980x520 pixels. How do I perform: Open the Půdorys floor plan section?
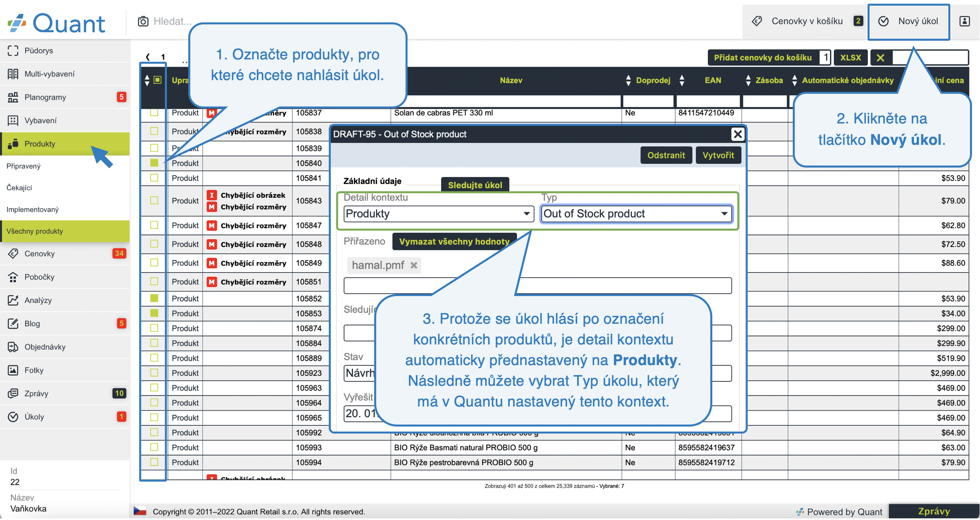coord(65,51)
